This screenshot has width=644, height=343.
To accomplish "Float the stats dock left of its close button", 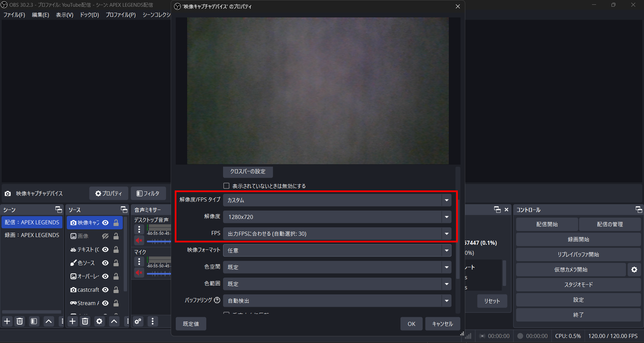I will [497, 210].
